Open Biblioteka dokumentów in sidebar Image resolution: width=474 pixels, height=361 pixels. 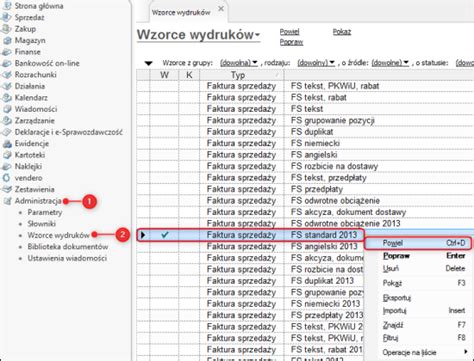pos(68,247)
